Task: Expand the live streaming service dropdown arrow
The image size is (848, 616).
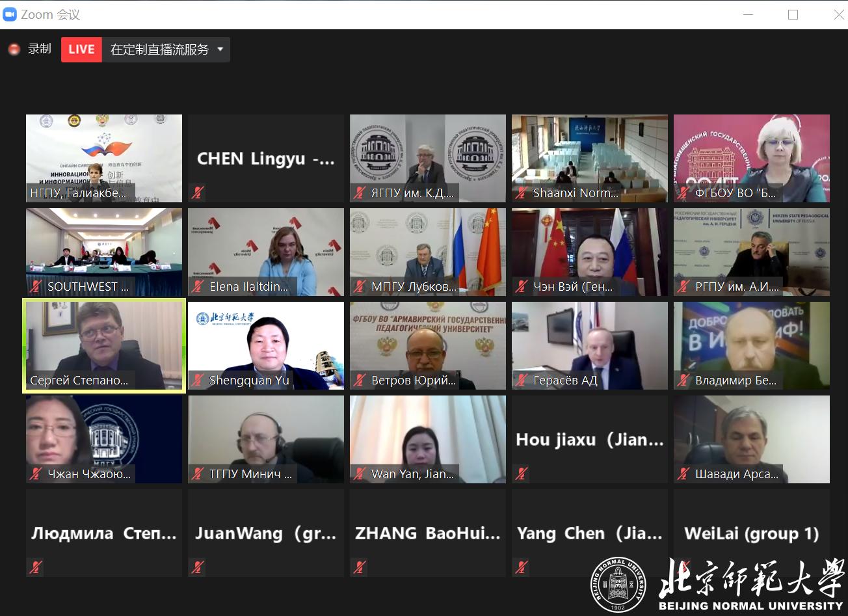Action: pyautogui.click(x=220, y=49)
